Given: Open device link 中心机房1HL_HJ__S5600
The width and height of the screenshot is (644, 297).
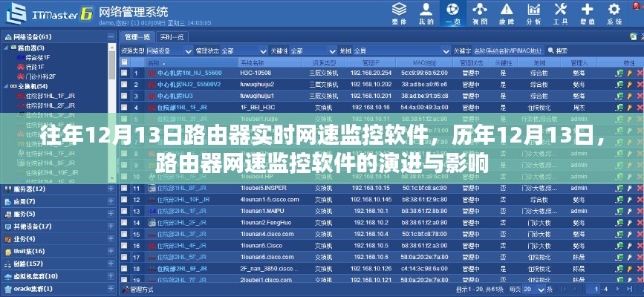Looking at the screenshot, I should pyautogui.click(x=188, y=74).
